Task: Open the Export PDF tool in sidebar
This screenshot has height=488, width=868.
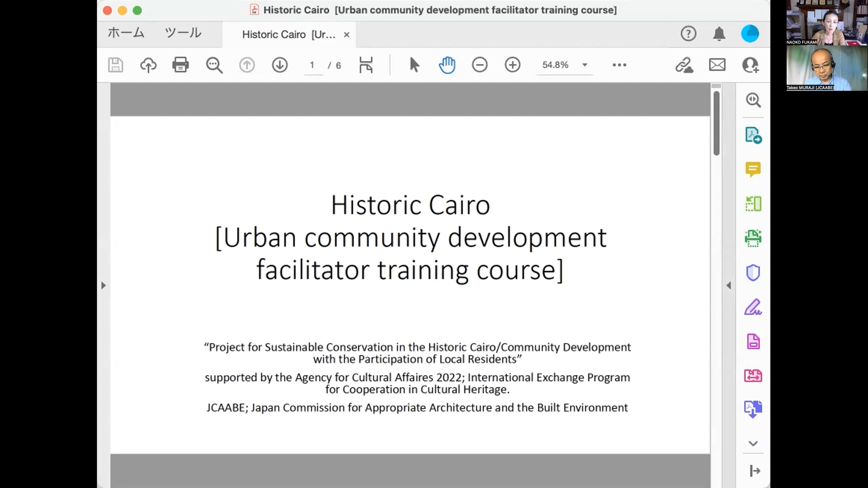Action: [753, 136]
